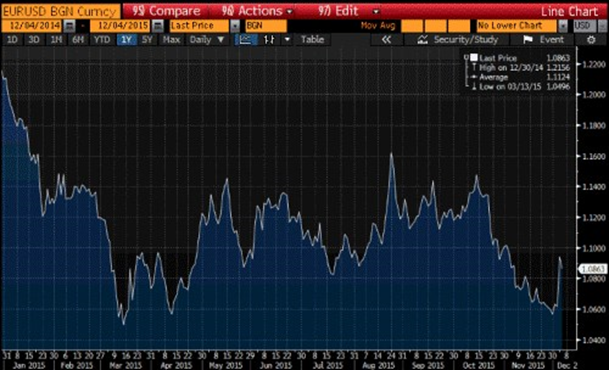Show data in Table view
Viewport: 609px width, 370px height.
pyautogui.click(x=312, y=40)
